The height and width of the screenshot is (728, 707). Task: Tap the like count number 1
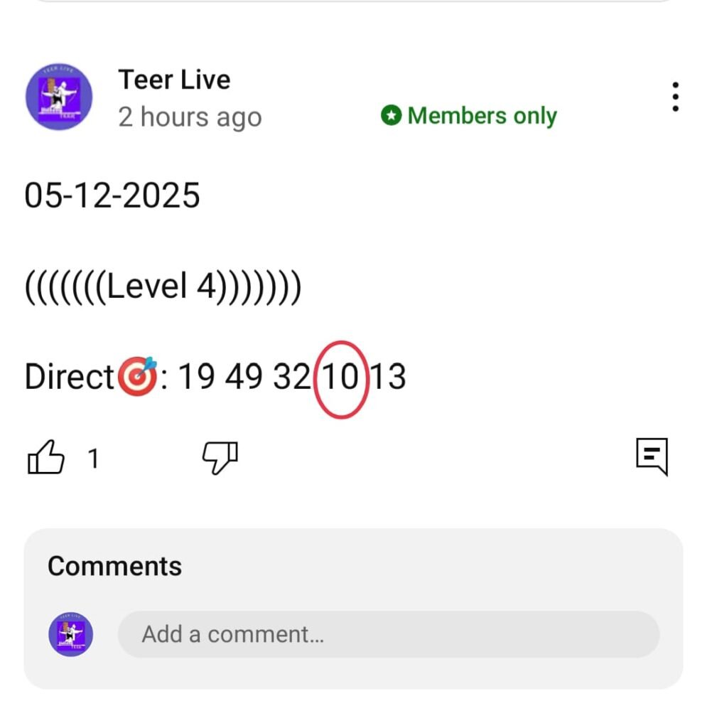click(92, 459)
